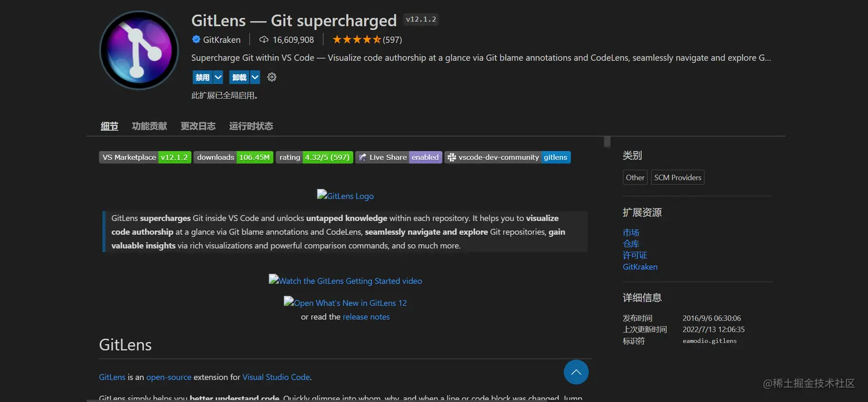Click the GitLens extension logo icon
The width and height of the screenshot is (868, 402).
click(x=139, y=51)
